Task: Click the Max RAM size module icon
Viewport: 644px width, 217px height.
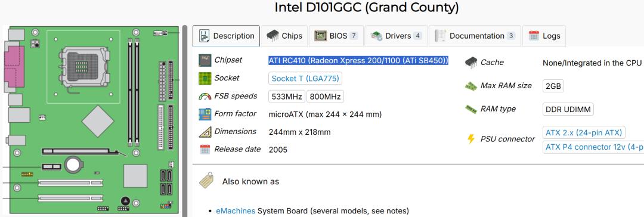Action: [x=470, y=86]
